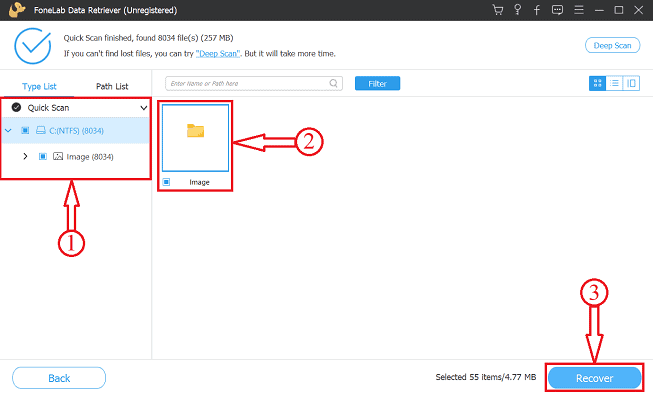Screen dimensions: 653x400
Task: Click the C:(NTFS) drive icon
Action: coord(41,130)
